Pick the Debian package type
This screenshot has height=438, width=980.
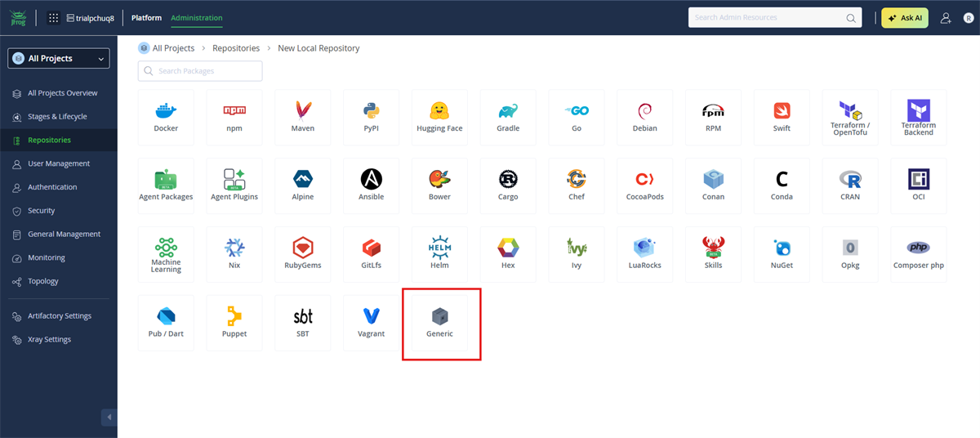click(644, 118)
